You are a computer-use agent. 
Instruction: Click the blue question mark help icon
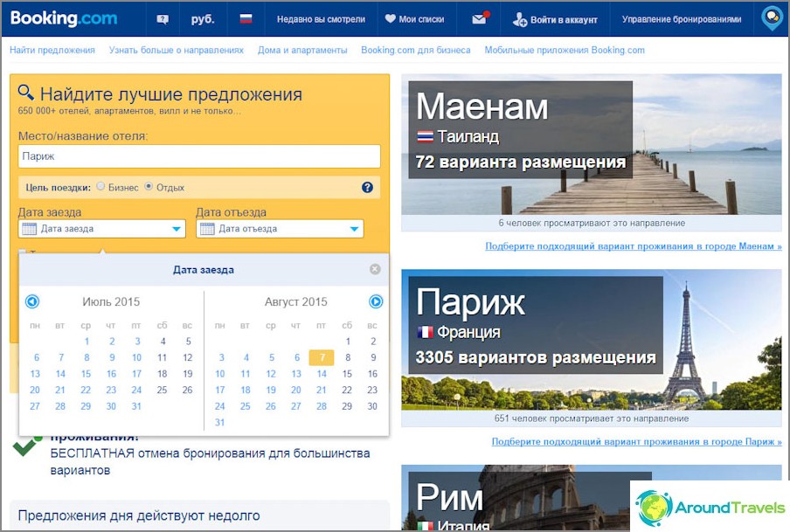(x=367, y=188)
